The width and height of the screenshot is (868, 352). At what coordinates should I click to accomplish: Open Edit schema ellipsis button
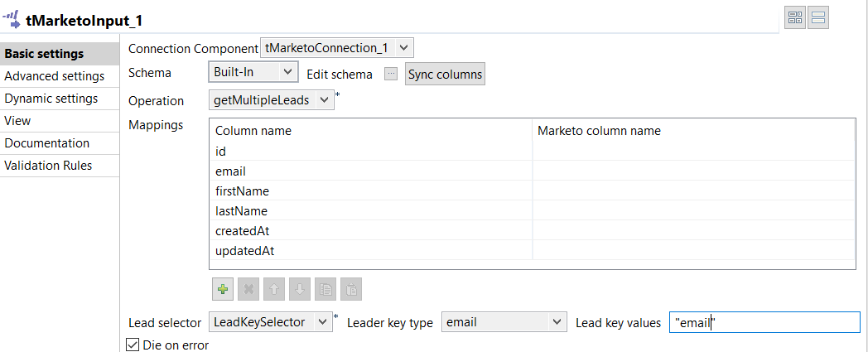tap(391, 74)
